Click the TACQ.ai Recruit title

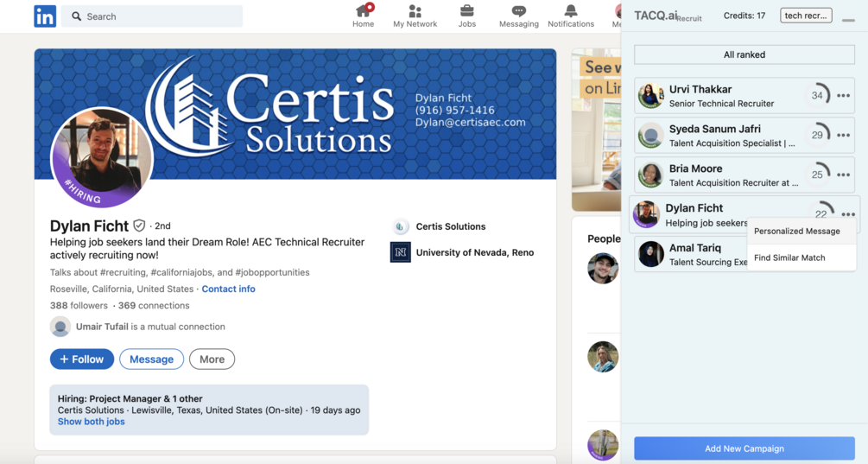(668, 16)
